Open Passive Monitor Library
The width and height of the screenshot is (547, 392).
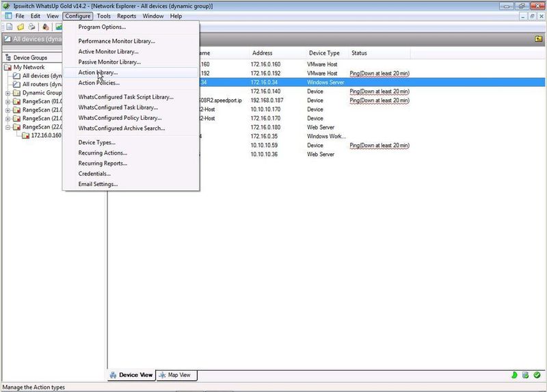[x=131, y=62]
